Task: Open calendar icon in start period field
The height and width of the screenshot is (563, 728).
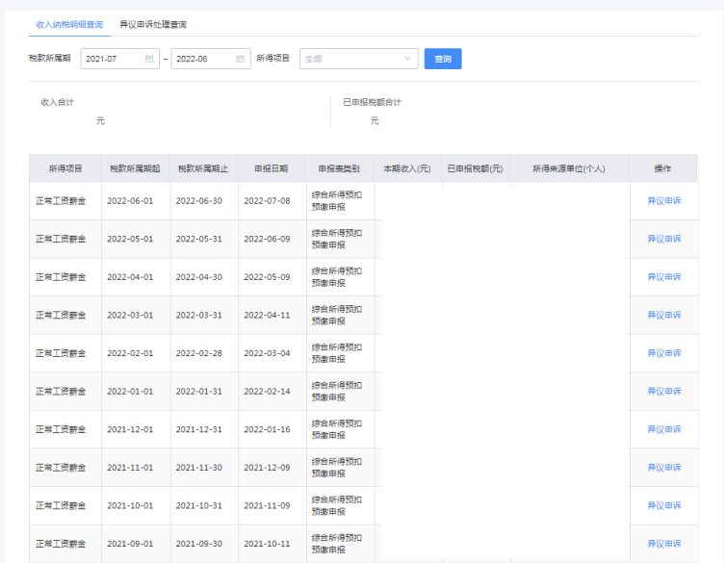Action: [149, 59]
